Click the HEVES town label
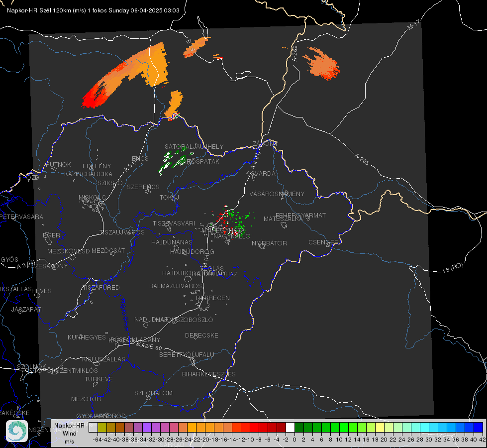Screen dimensions: 487x448 point(42,291)
